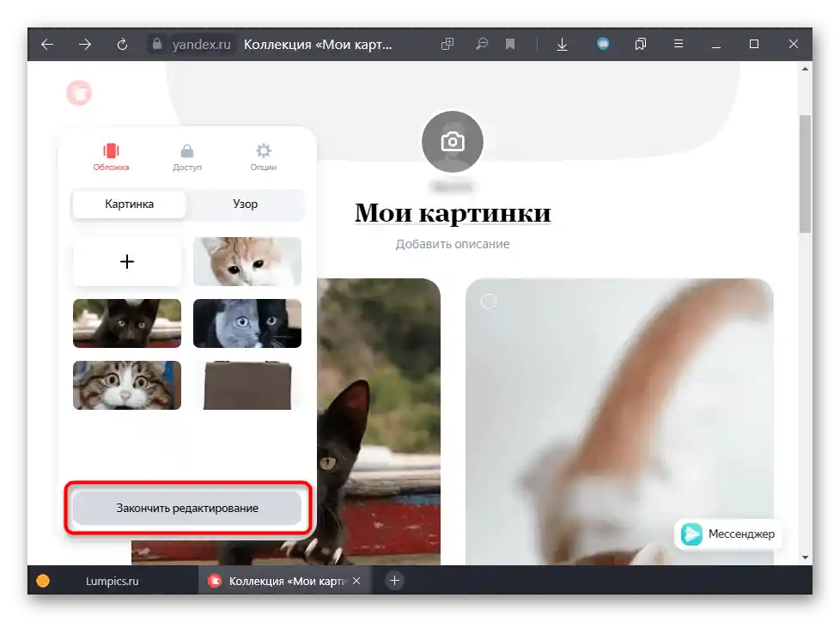
Task: Click the blue round Alice icon
Action: pos(603,44)
